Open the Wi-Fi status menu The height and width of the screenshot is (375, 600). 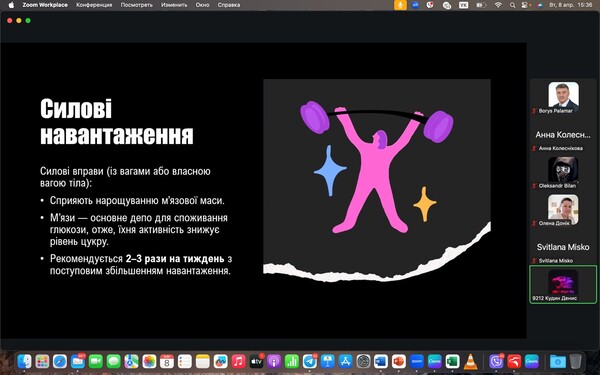coord(498,5)
